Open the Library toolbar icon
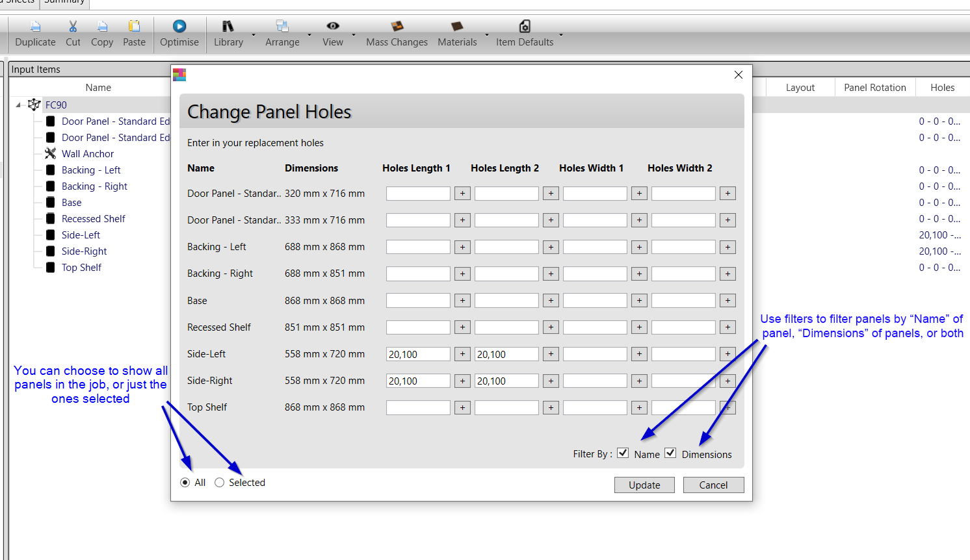Screen dimensions: 970x560 (228, 27)
